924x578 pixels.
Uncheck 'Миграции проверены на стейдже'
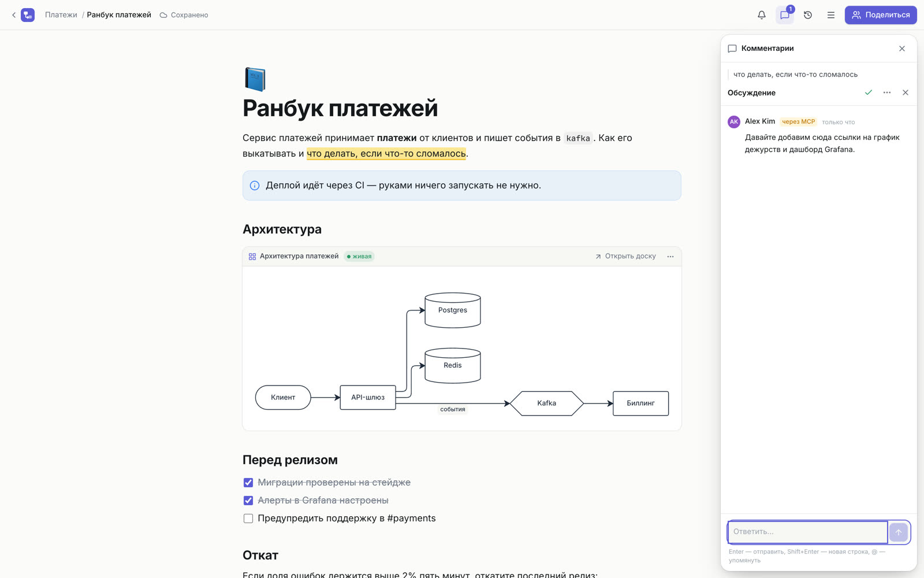point(248,483)
